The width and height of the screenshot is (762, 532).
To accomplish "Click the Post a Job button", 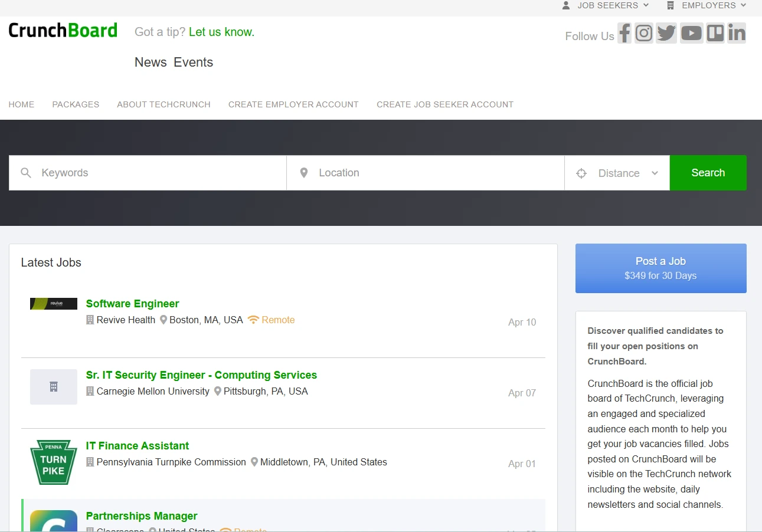I will coord(661,268).
